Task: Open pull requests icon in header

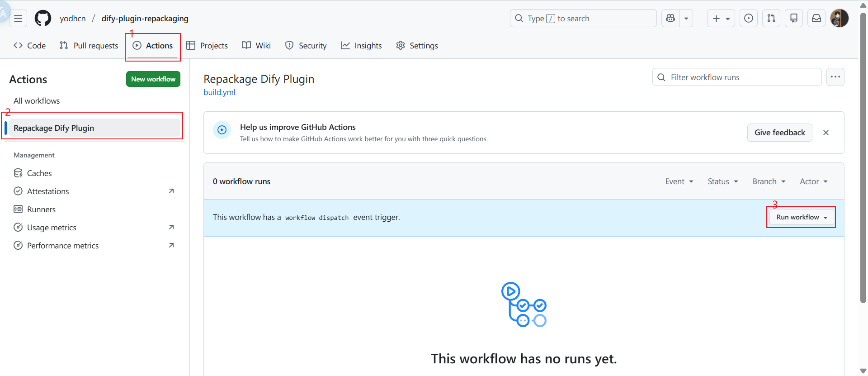Action: click(x=771, y=19)
